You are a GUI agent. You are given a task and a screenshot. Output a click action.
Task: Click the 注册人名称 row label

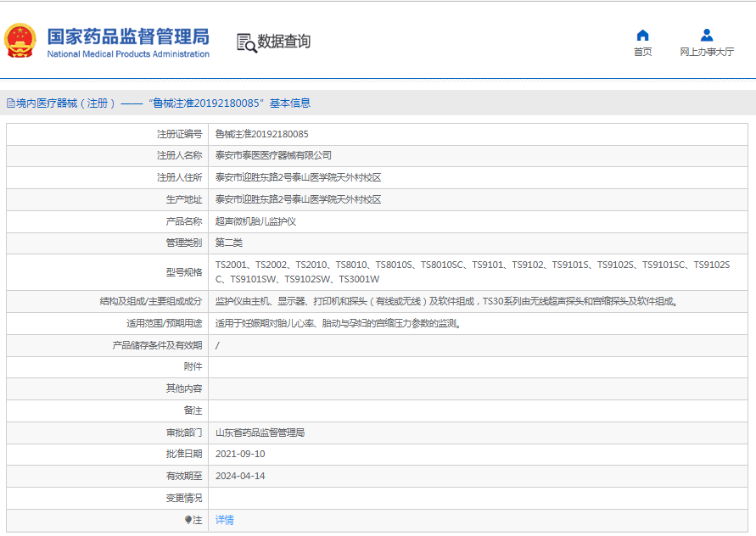(x=179, y=155)
